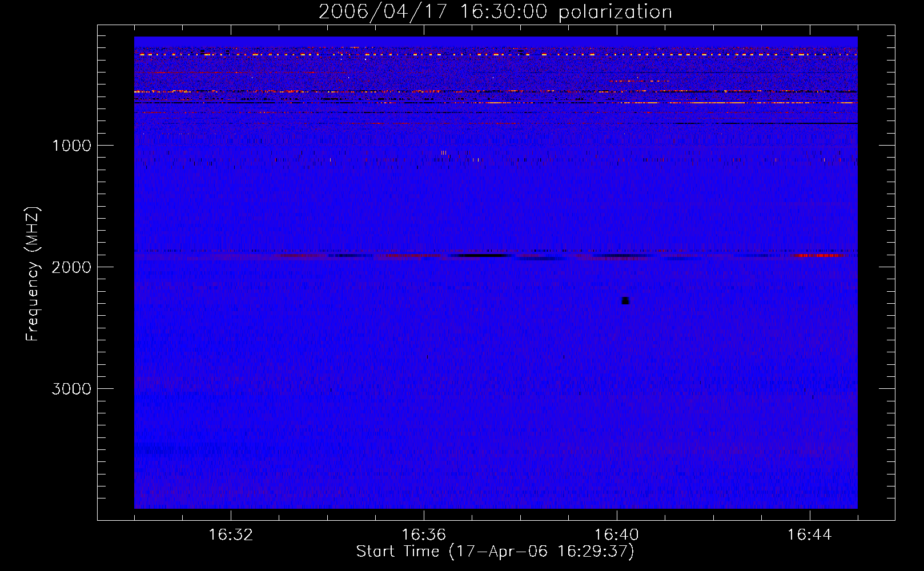Click the 2000 frequency tick label
Image resolution: width=924 pixels, height=571 pixels.
click(x=71, y=267)
